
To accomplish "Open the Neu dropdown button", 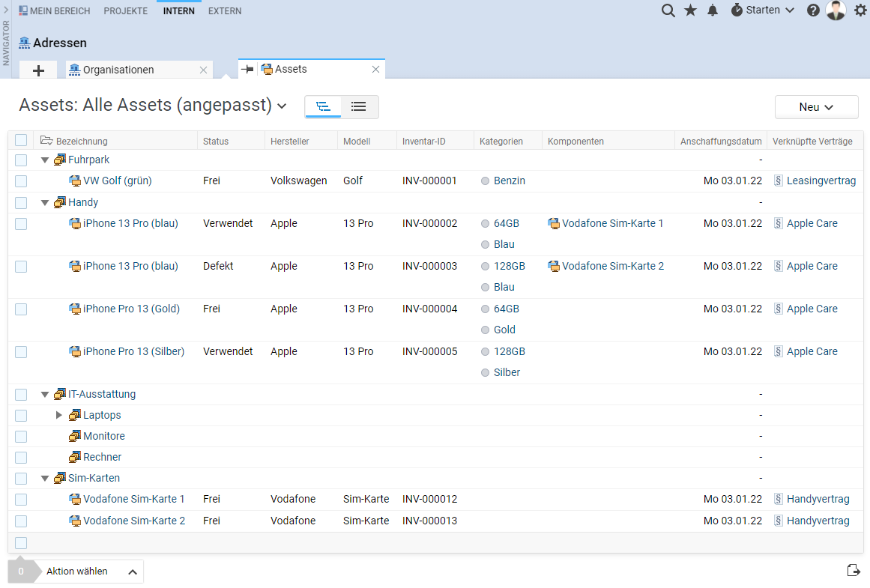I will pyautogui.click(x=816, y=107).
